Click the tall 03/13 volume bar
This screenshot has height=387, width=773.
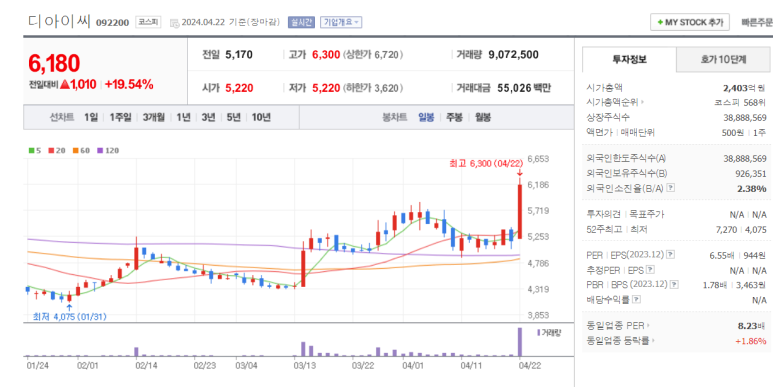pyautogui.click(x=303, y=349)
